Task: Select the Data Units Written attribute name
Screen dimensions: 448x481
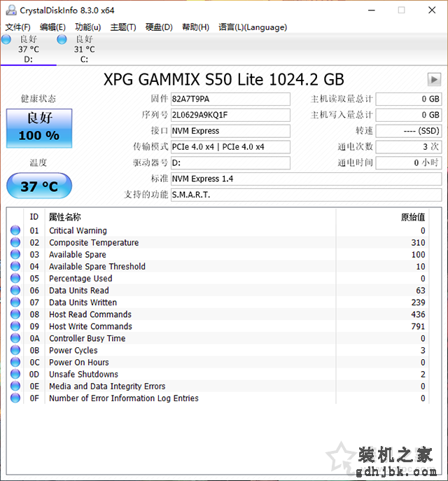Action: [x=83, y=302]
